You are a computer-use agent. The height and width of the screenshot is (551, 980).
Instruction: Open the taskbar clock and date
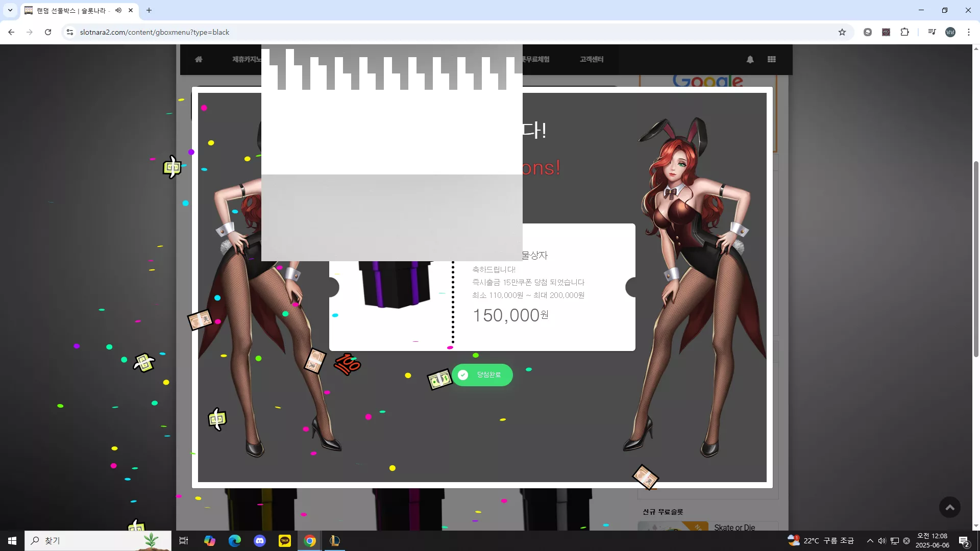(932, 541)
